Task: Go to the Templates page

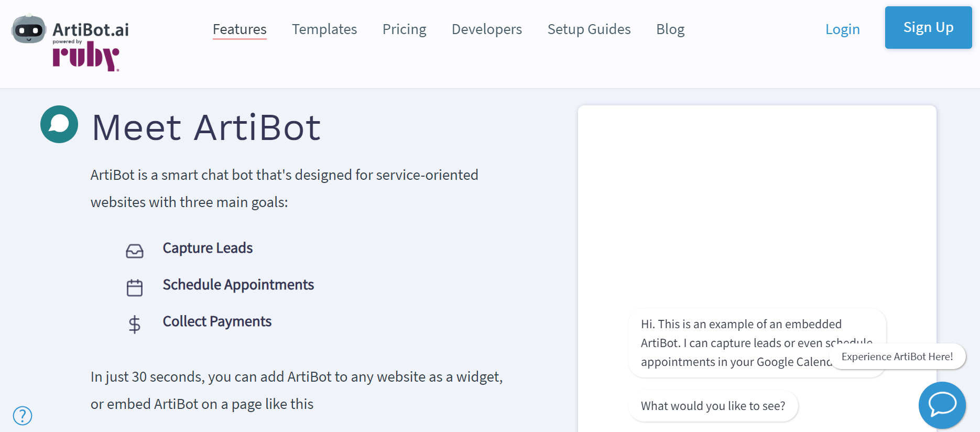Action: pyautogui.click(x=324, y=29)
